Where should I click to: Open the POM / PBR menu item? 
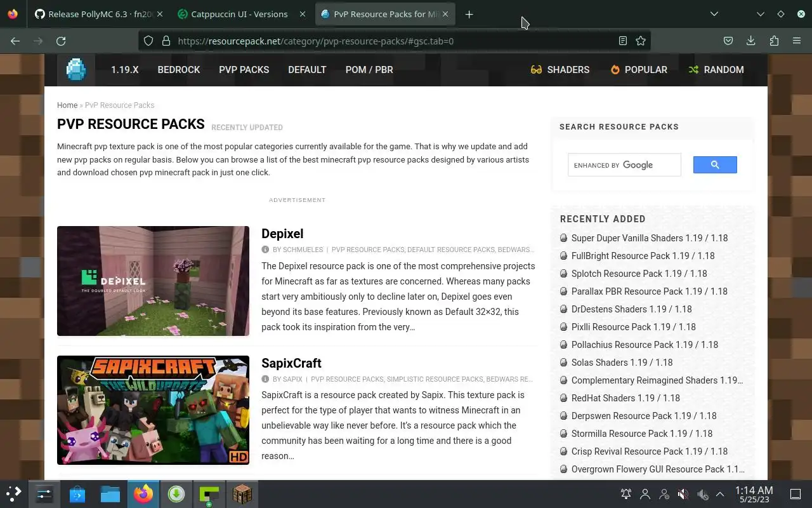pos(369,70)
